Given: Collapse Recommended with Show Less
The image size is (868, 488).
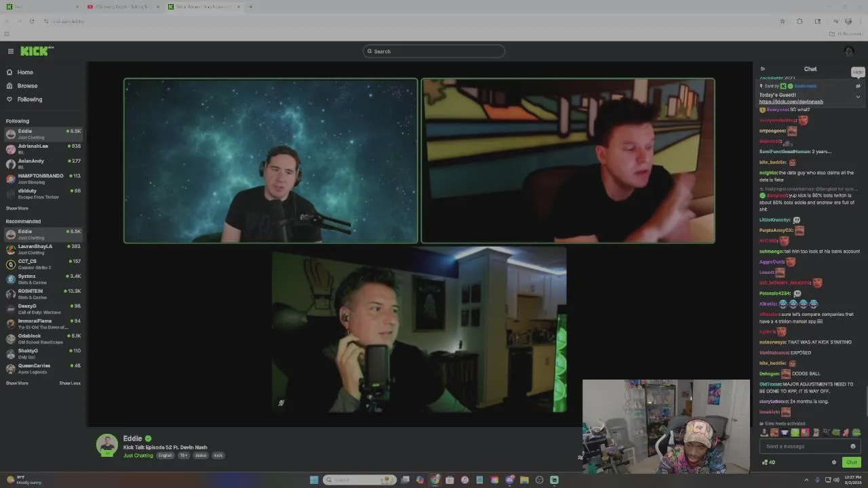Looking at the screenshot, I should coord(70,384).
